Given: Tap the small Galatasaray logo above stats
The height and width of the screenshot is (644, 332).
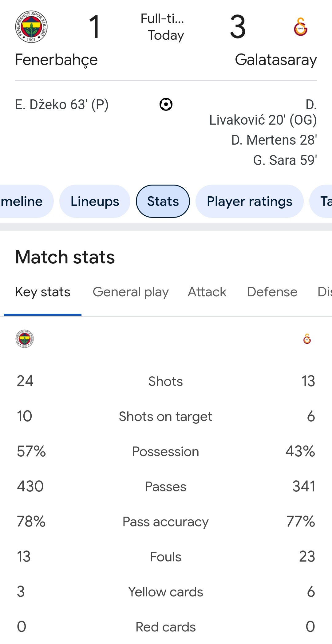Looking at the screenshot, I should pos(307,339).
